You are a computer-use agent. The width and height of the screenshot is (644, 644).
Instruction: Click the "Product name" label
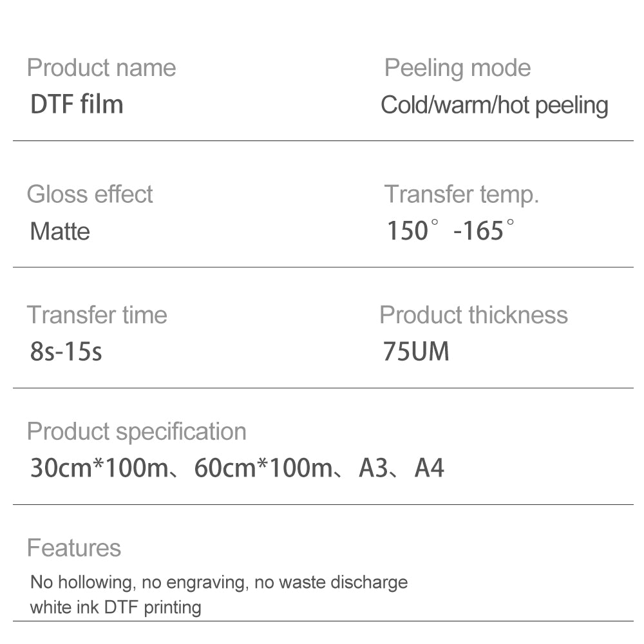pos(101,68)
